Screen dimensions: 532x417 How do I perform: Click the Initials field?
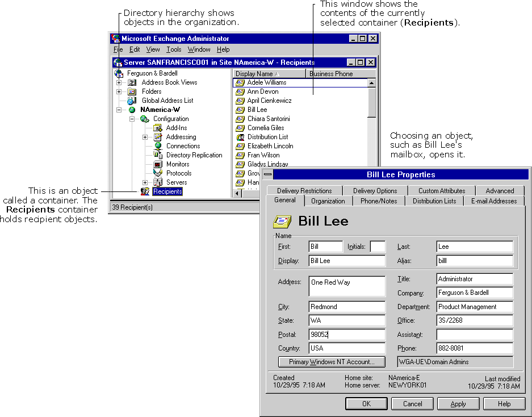point(378,247)
